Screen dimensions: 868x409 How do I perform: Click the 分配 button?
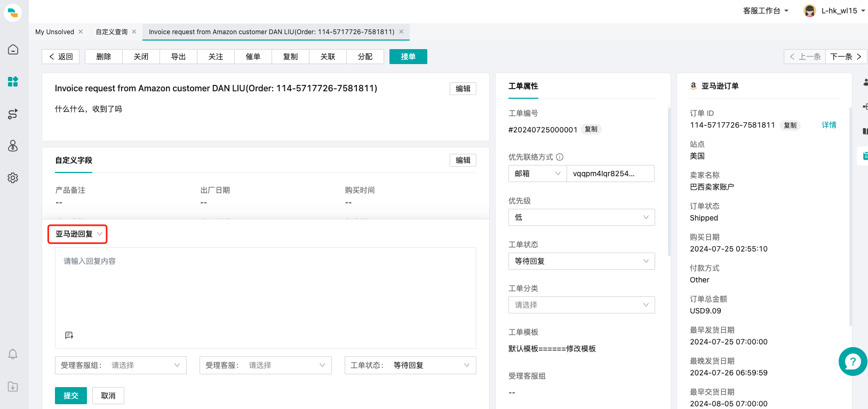[365, 57]
